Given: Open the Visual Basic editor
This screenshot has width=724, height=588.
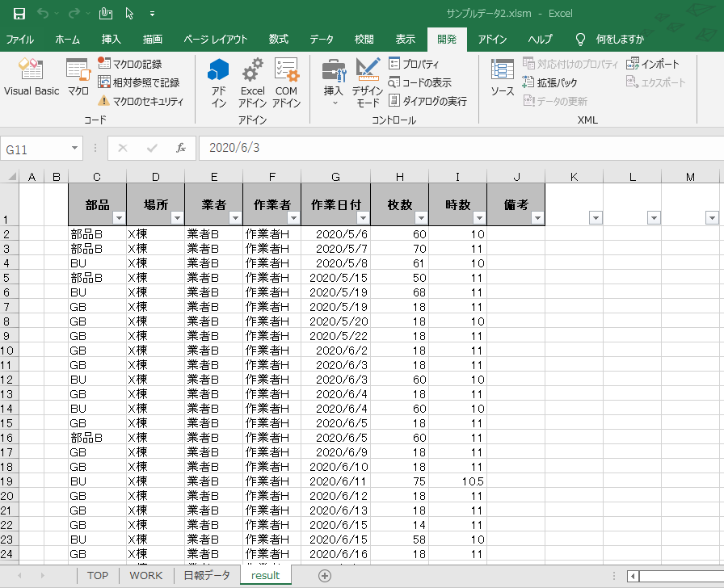Looking at the screenshot, I should pos(31,77).
